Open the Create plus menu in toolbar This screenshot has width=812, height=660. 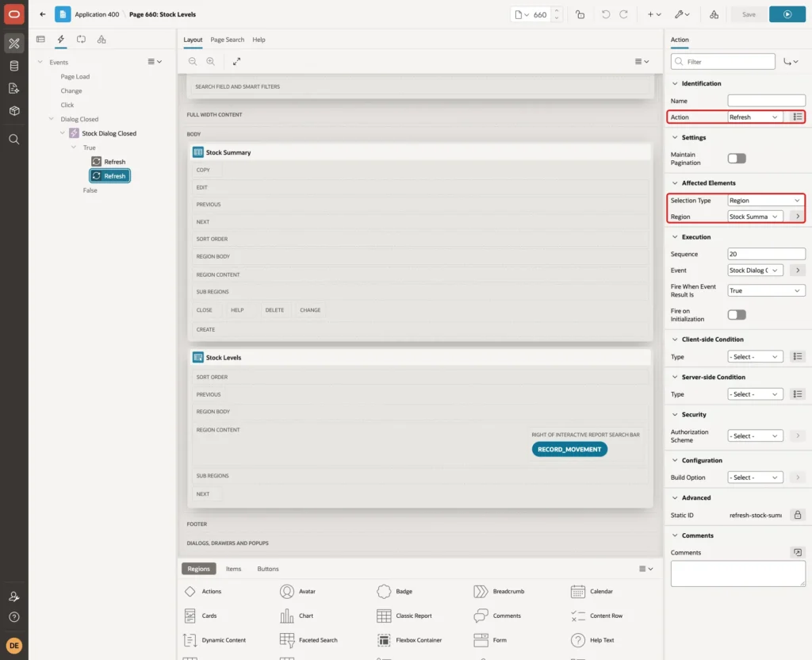(x=654, y=14)
